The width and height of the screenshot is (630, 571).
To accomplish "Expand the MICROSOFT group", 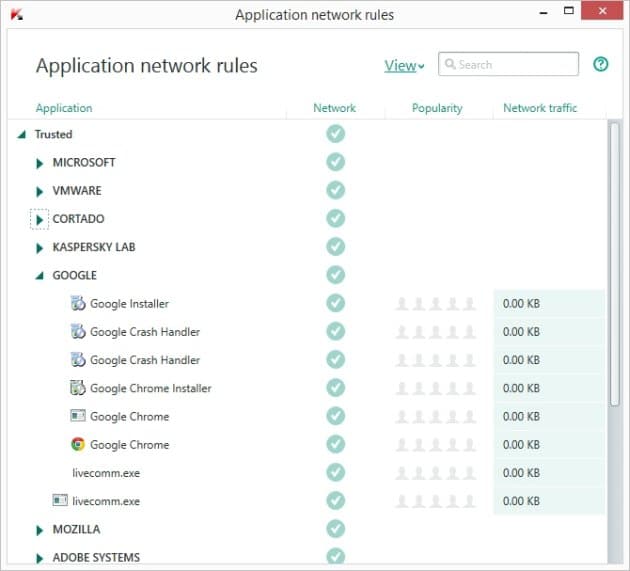I will coord(39,163).
